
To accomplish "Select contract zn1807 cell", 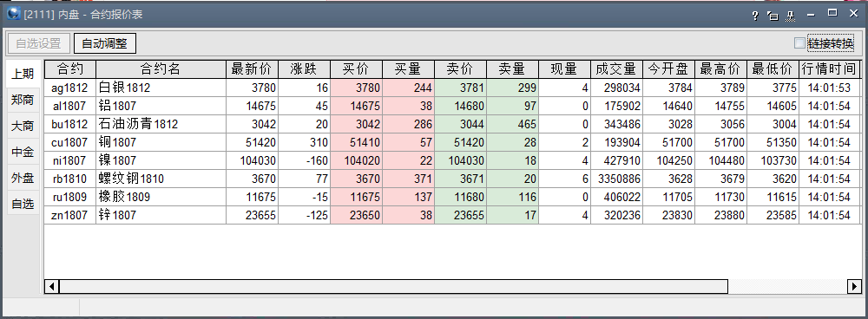I will pyautogui.click(x=70, y=216).
